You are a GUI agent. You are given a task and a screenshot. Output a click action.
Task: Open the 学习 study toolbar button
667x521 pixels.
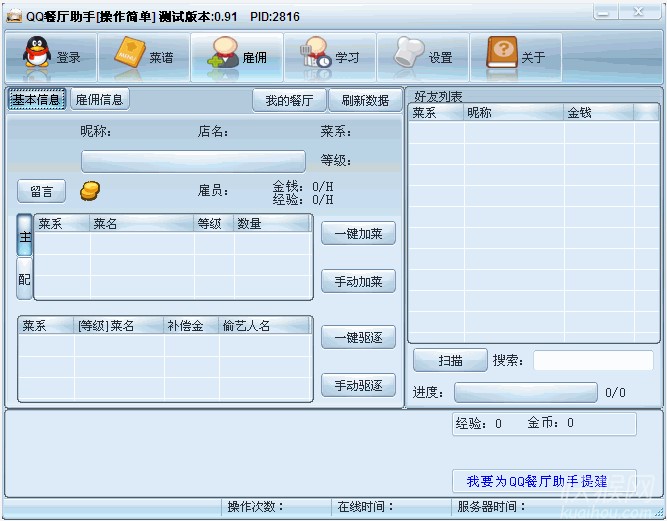(330, 57)
